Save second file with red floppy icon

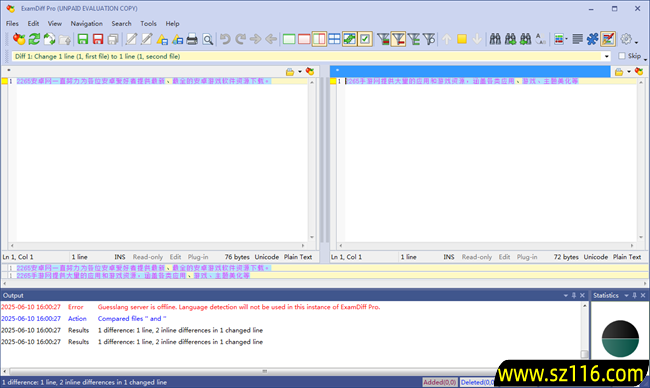click(x=98, y=39)
